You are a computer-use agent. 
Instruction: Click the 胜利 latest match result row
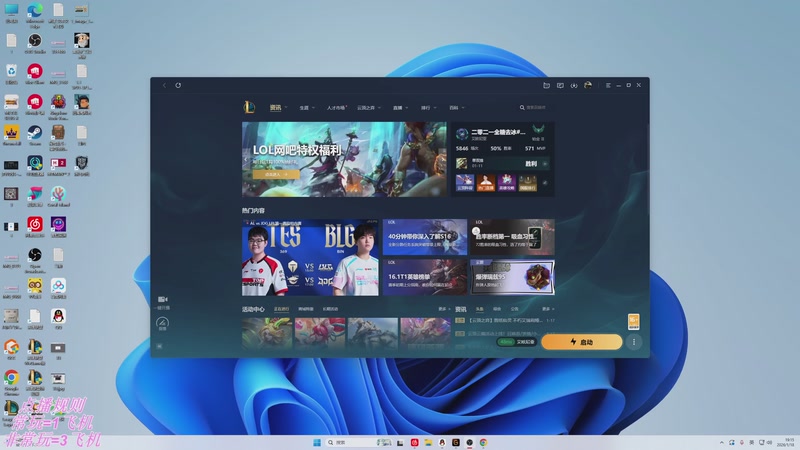[x=502, y=163]
